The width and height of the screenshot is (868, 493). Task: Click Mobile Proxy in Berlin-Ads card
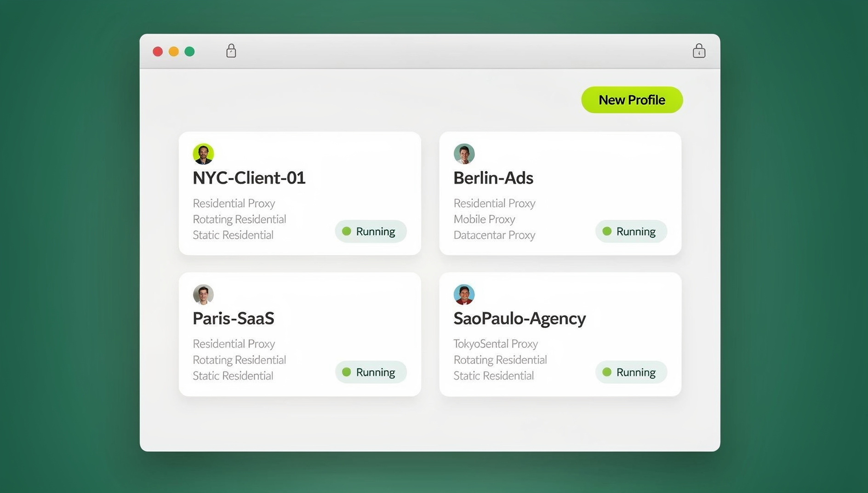coord(484,219)
